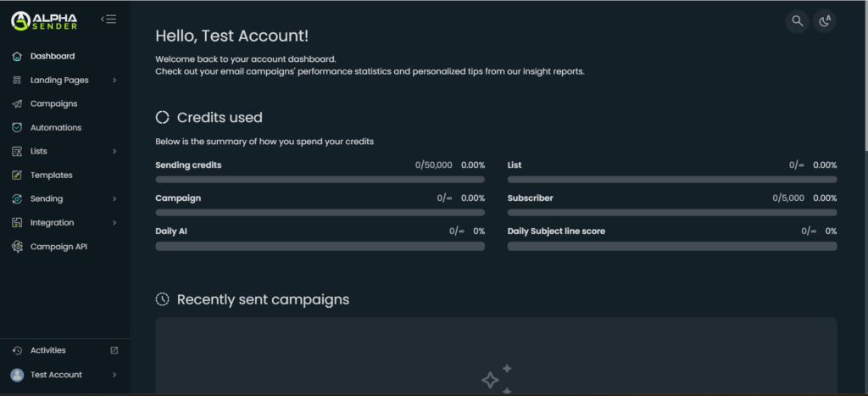This screenshot has height=396, width=868.
Task: Click the Sending credits progress bar
Action: point(320,180)
